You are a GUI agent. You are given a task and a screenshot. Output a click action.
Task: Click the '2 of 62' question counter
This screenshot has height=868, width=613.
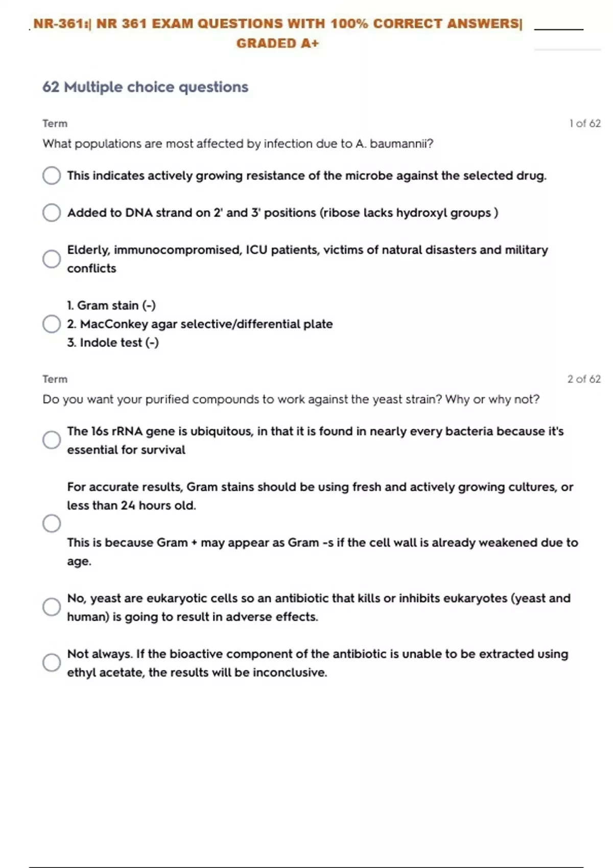[584, 379]
